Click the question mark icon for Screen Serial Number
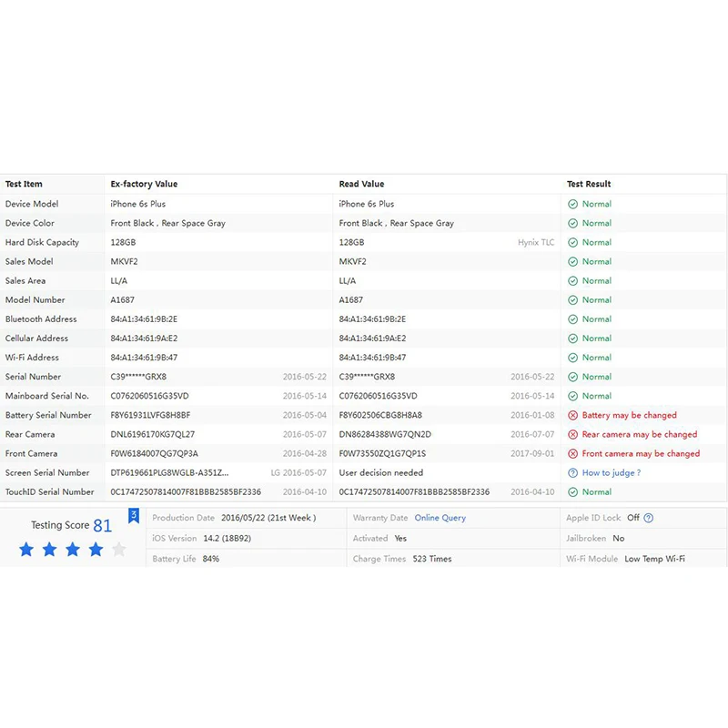 click(573, 472)
